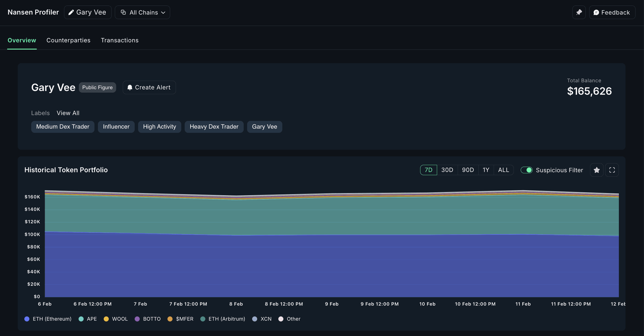Switch to the Counterparties tab
Image resolution: width=644 pixels, height=336 pixels.
click(68, 40)
